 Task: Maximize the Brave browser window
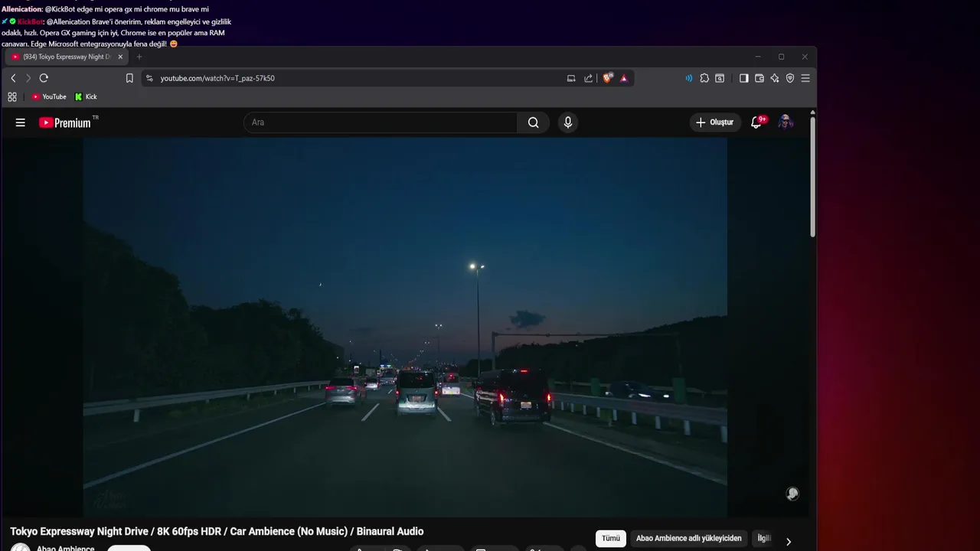[x=781, y=57]
